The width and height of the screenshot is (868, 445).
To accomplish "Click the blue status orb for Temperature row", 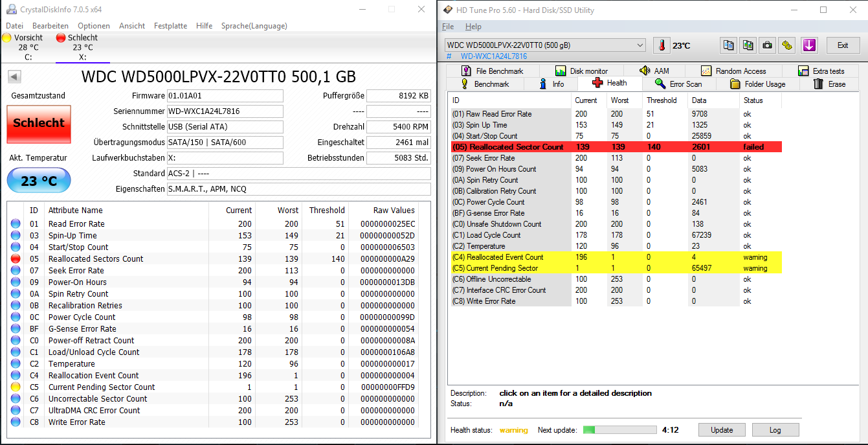I will pos(16,363).
